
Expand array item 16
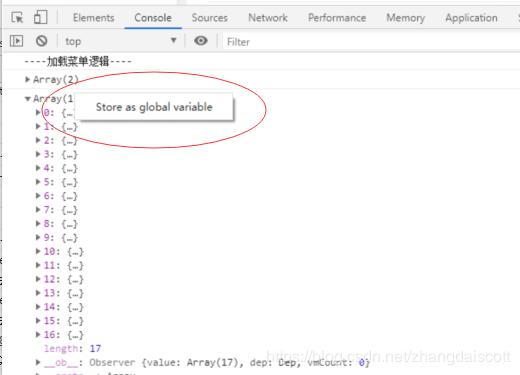pyautogui.click(x=38, y=335)
